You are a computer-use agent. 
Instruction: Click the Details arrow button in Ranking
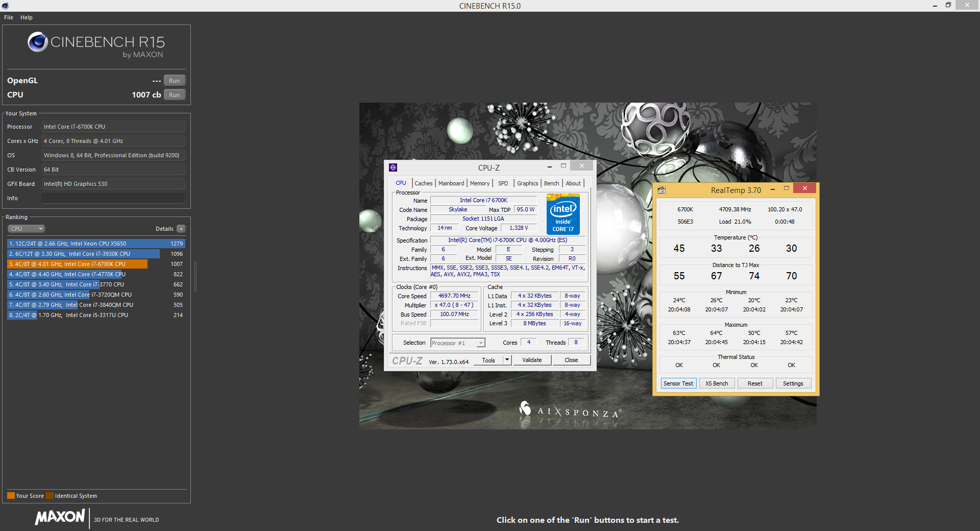[181, 229]
